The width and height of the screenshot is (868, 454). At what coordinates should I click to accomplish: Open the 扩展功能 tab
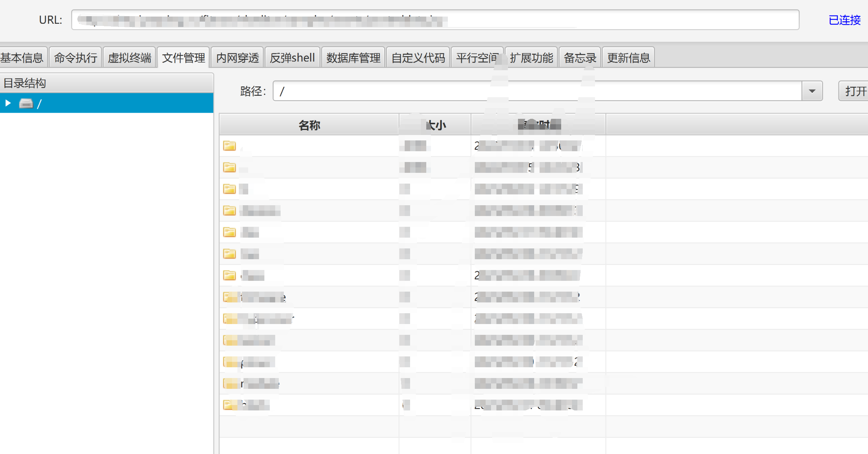(x=531, y=58)
